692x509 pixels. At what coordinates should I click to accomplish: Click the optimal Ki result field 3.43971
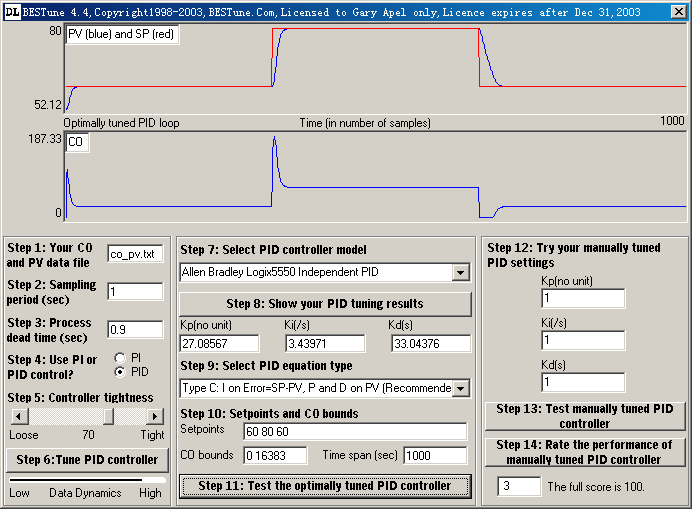pyautogui.click(x=325, y=343)
